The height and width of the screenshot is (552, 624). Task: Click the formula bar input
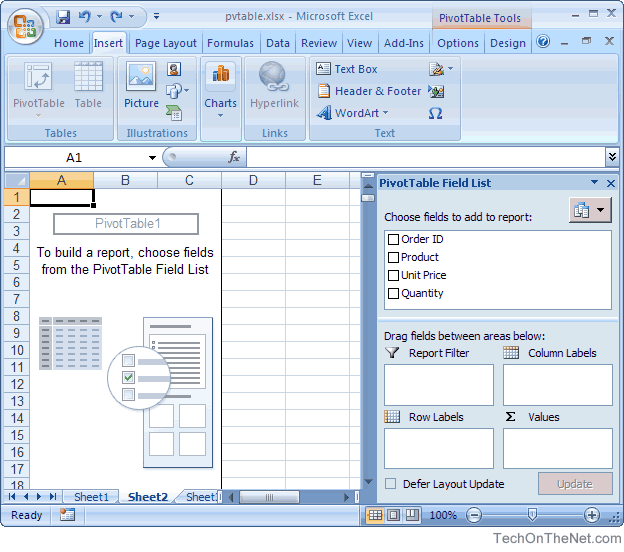426,157
